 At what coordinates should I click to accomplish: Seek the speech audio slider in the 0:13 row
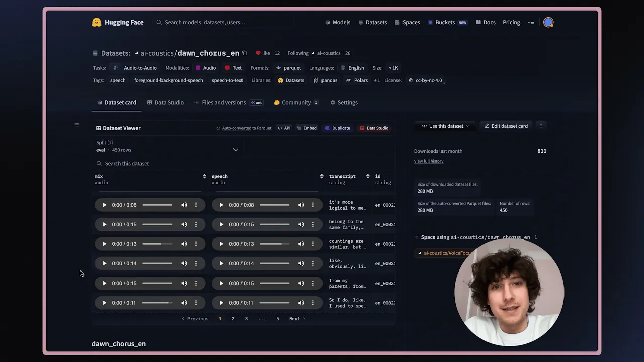[x=275, y=244]
